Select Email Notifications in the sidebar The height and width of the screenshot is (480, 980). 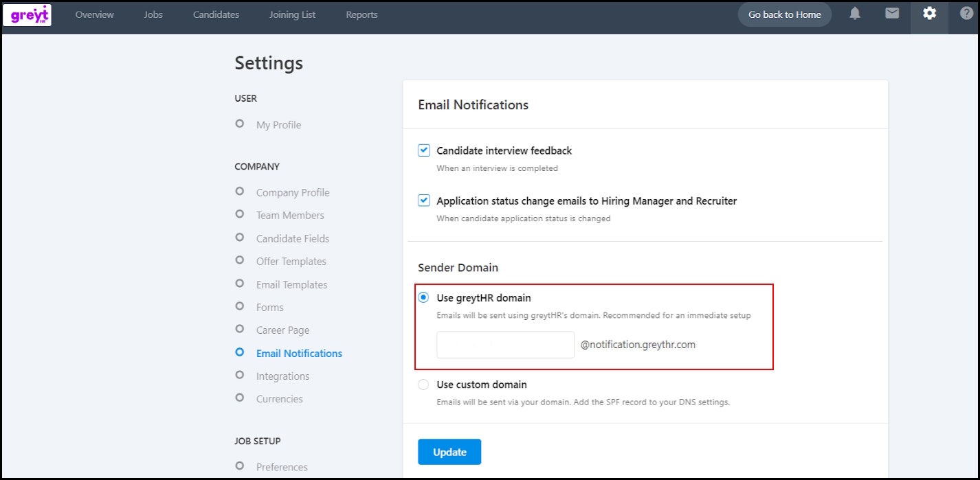pyautogui.click(x=299, y=353)
